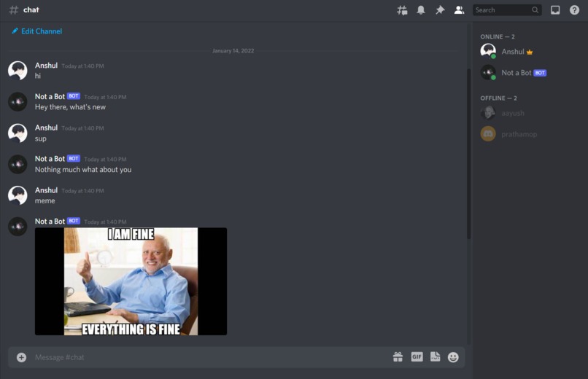Click aayush's avatar in offline list

point(488,112)
